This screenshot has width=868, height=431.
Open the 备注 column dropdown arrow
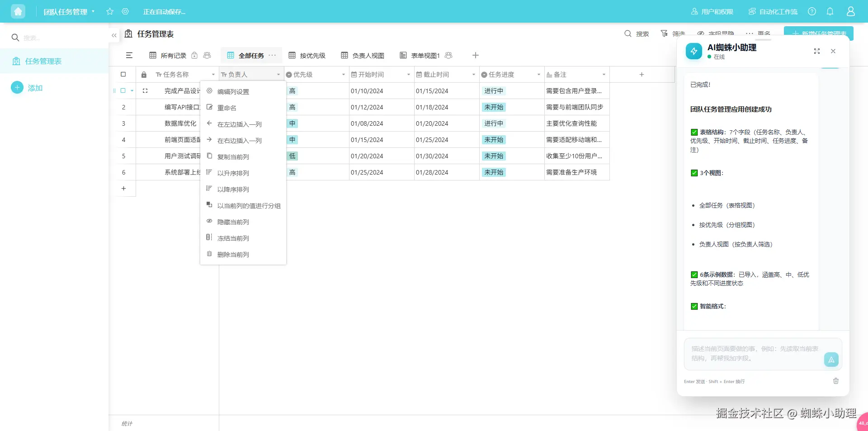pyautogui.click(x=604, y=75)
